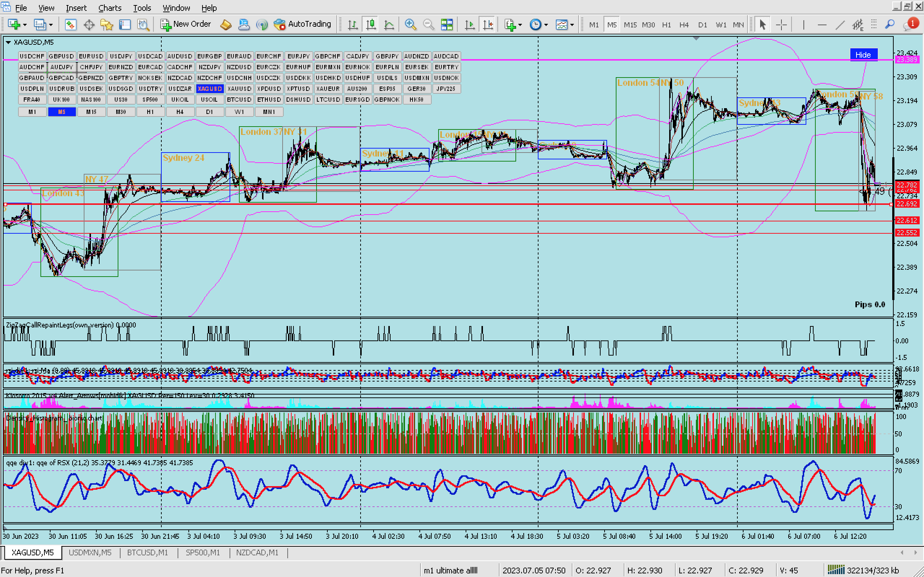Select the Crosshair cursor tool
This screenshot has height=577, width=924.
pyautogui.click(x=781, y=25)
